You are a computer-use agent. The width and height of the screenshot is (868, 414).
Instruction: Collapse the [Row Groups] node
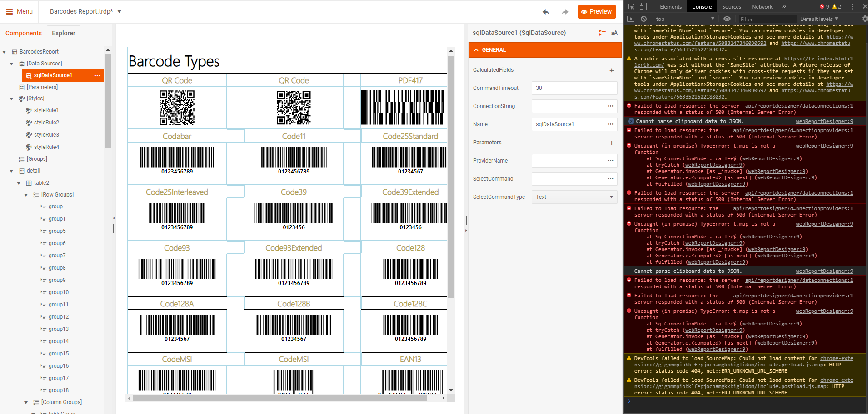click(x=26, y=195)
